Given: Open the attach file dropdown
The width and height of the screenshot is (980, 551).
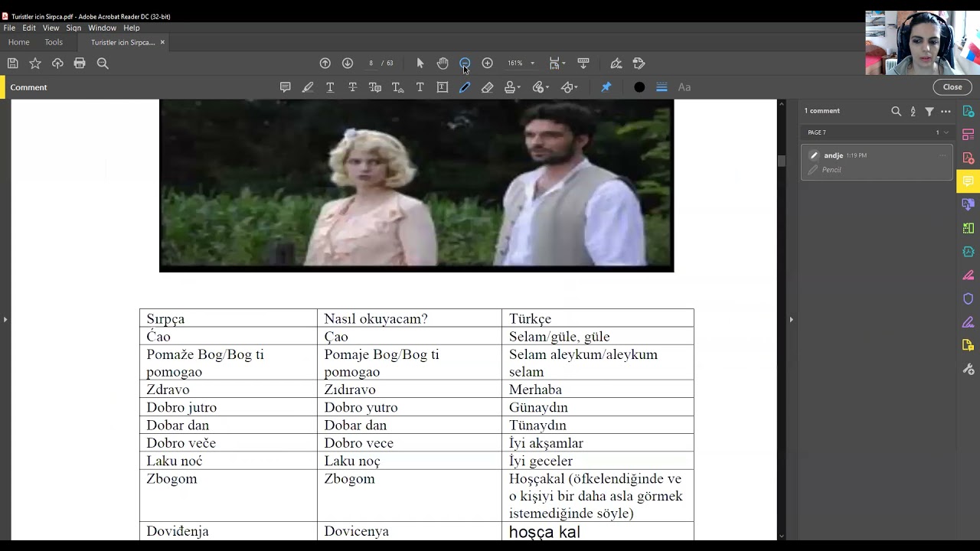Looking at the screenshot, I should pos(542,87).
